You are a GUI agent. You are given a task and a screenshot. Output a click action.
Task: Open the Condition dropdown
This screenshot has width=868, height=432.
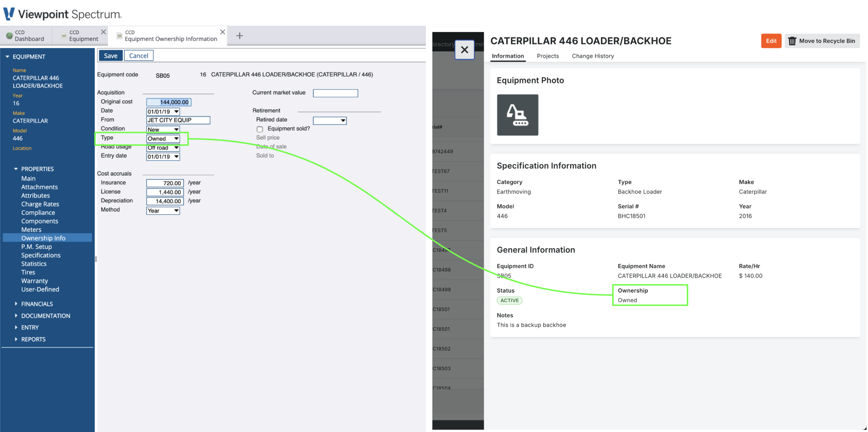pos(163,129)
